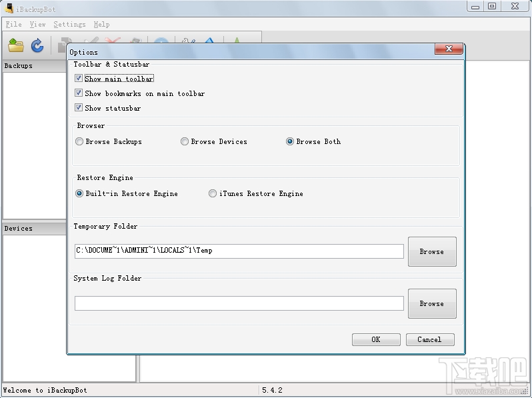Open the Help menu
Viewport: 532px width, 398px height.
[101, 24]
